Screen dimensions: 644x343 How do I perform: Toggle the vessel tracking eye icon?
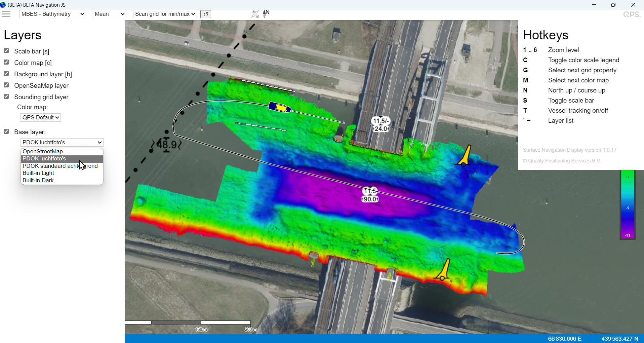click(255, 14)
